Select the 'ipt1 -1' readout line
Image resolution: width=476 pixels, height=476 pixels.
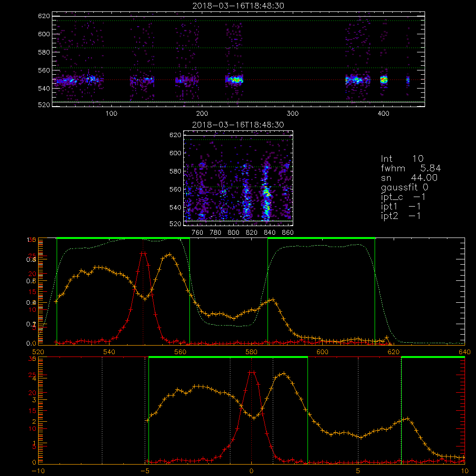(x=401, y=207)
